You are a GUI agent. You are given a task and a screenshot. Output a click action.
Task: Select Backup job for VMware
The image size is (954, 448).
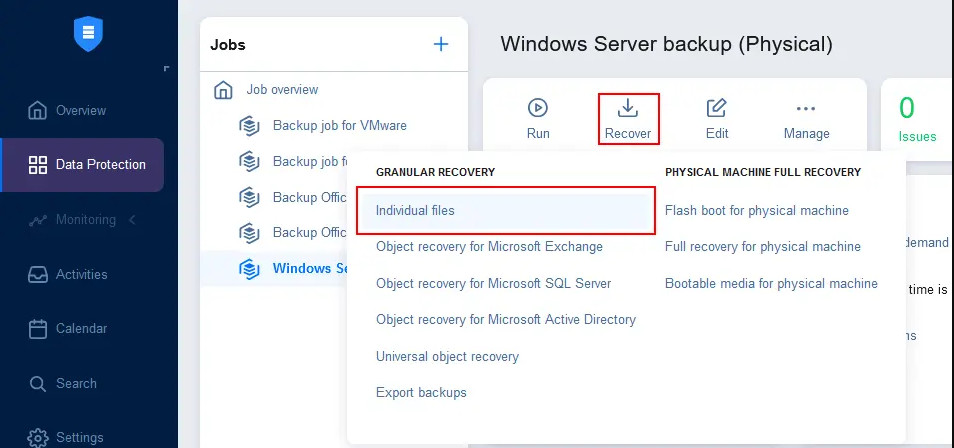pos(339,126)
